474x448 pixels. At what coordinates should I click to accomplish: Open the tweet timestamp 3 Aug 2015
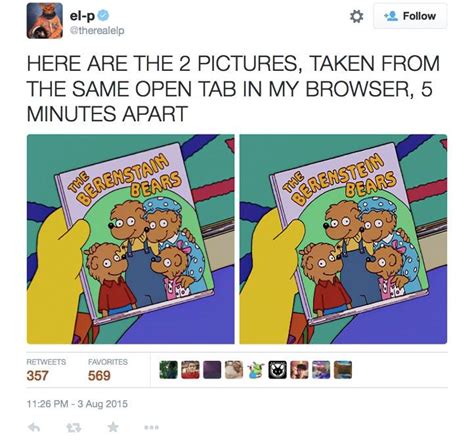77,404
